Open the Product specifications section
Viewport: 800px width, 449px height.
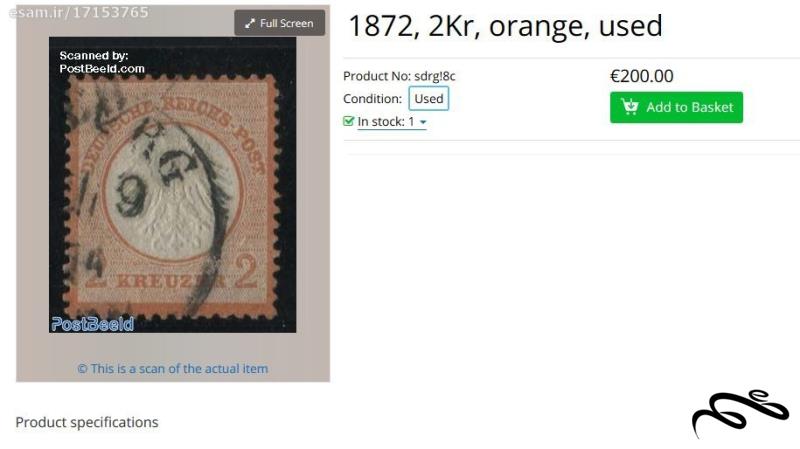(x=87, y=422)
